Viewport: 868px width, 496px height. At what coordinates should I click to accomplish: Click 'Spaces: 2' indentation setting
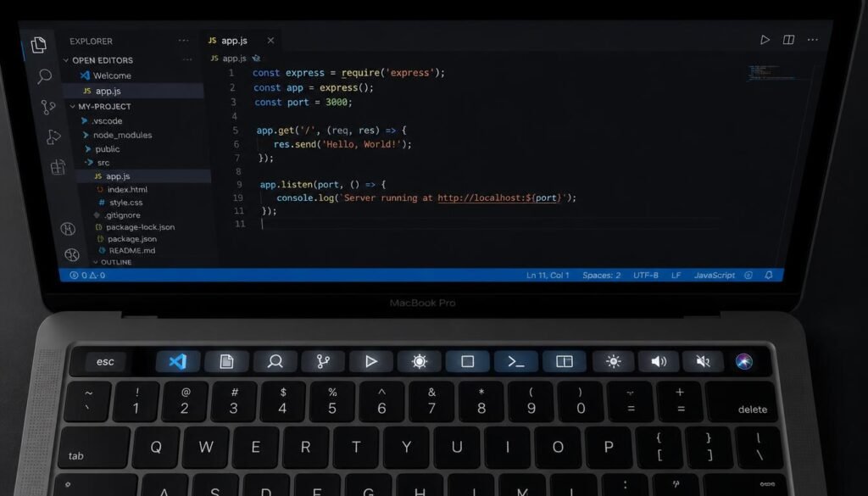point(601,275)
